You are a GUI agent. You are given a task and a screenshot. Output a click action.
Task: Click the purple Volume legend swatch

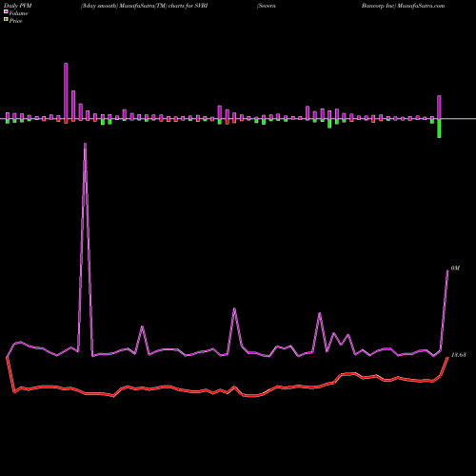(6, 11)
